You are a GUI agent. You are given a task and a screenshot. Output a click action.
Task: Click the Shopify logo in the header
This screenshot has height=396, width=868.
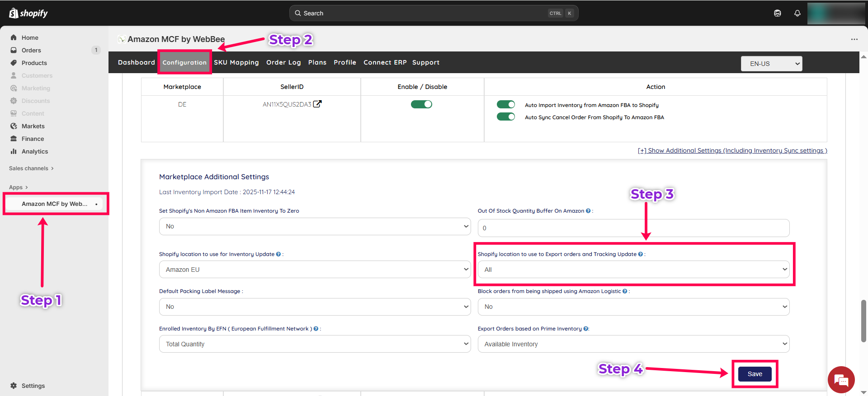point(28,13)
